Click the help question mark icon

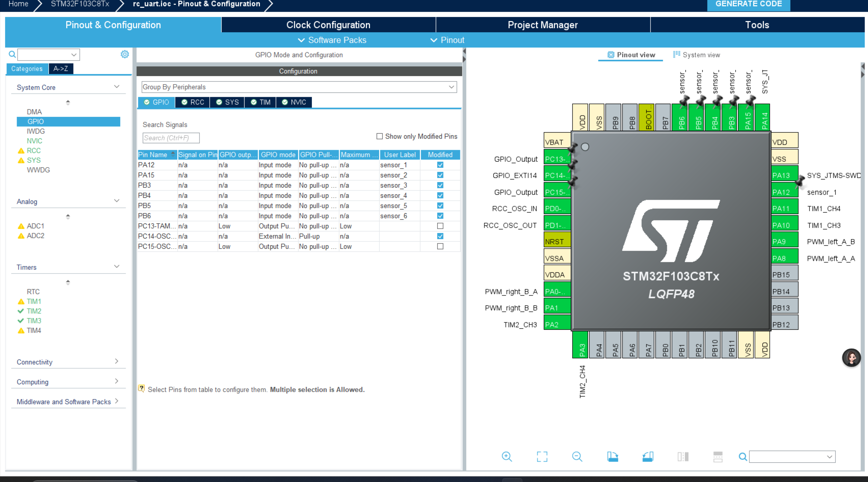141,389
